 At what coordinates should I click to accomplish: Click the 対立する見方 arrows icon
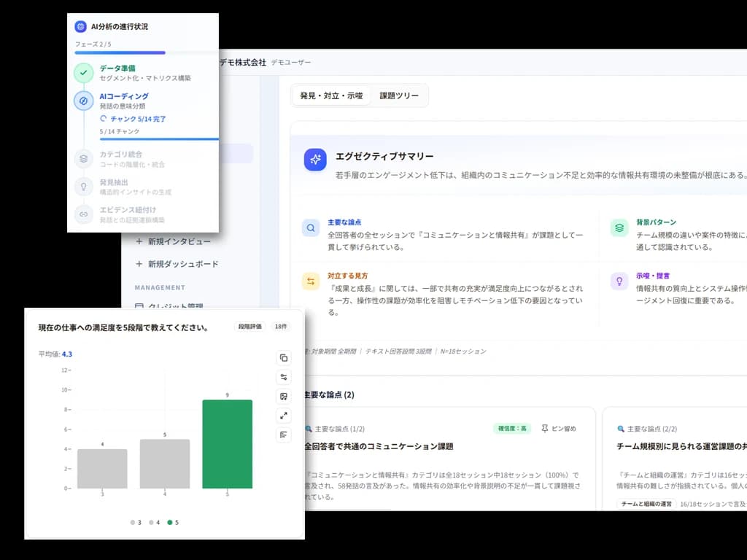311,281
